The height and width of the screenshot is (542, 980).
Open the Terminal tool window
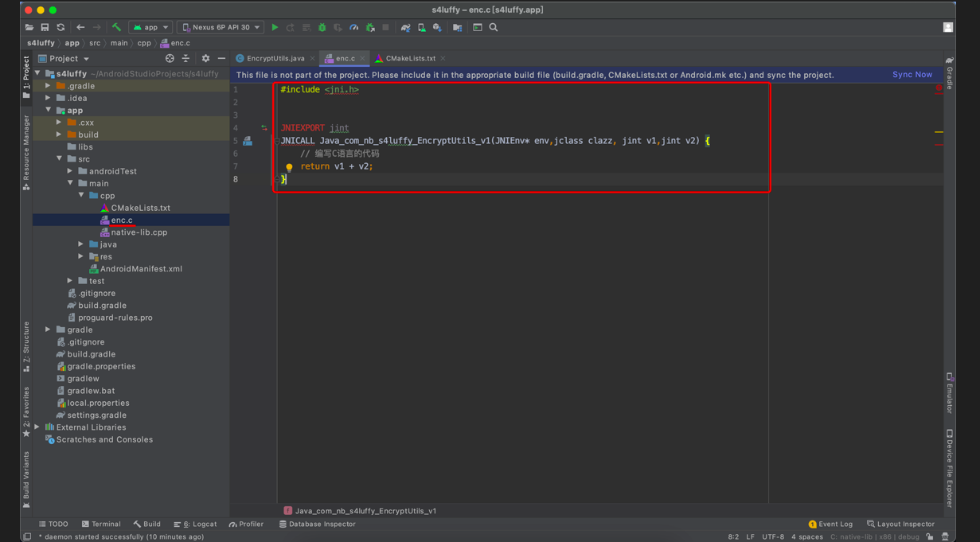tap(101, 524)
